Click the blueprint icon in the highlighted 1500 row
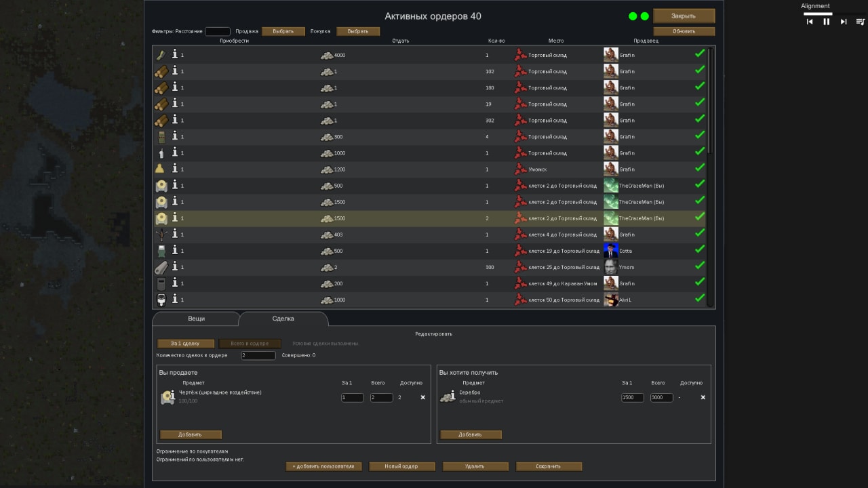Image resolution: width=868 pixels, height=488 pixels. tap(161, 218)
